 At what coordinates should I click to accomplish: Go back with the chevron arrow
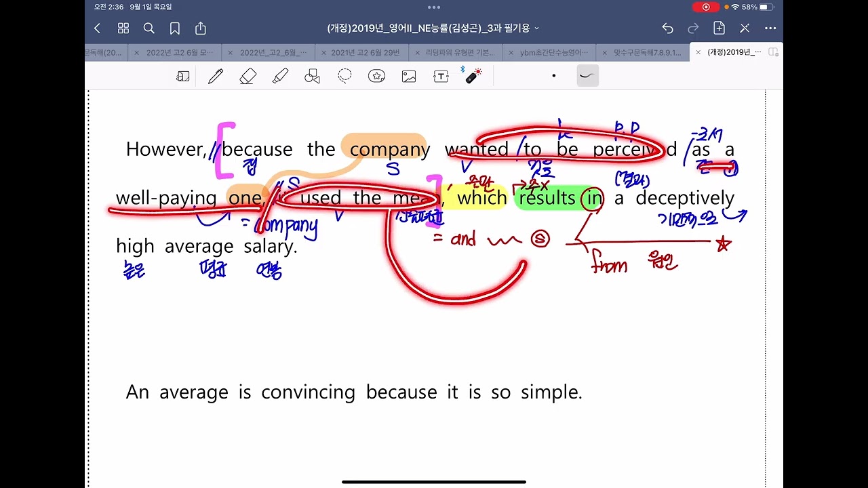97,28
